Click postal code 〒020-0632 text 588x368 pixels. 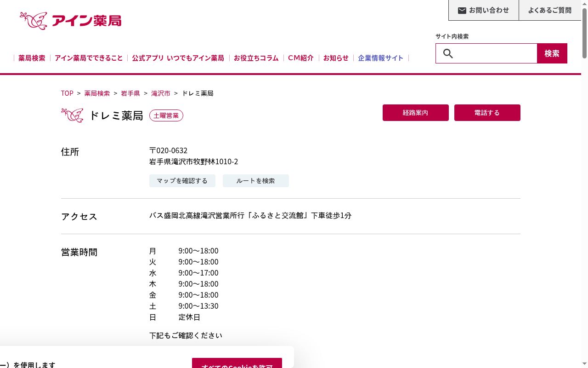pyautogui.click(x=168, y=150)
